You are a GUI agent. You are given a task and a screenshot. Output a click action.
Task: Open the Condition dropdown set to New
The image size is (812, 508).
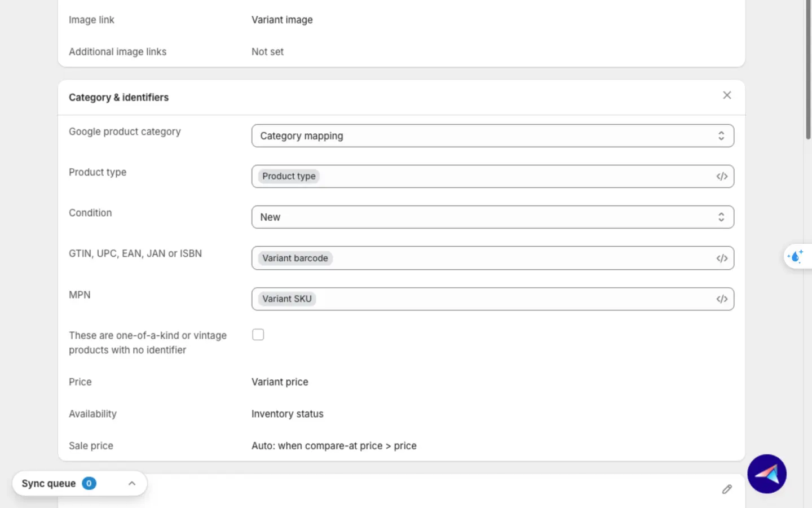tap(493, 217)
